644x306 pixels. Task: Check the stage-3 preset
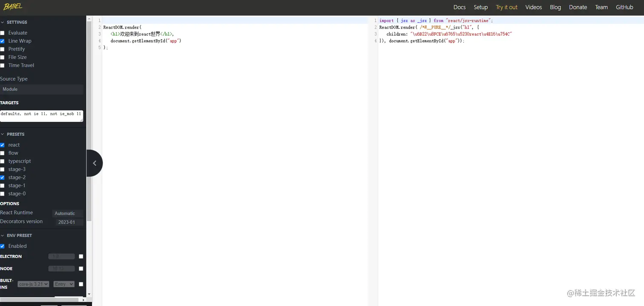pyautogui.click(x=3, y=169)
